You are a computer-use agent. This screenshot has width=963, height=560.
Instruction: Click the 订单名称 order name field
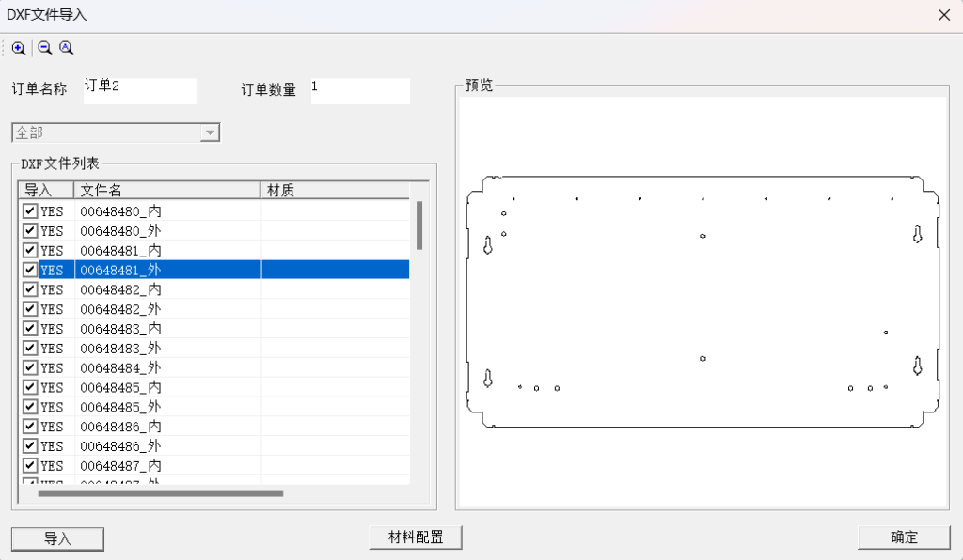pos(139,90)
